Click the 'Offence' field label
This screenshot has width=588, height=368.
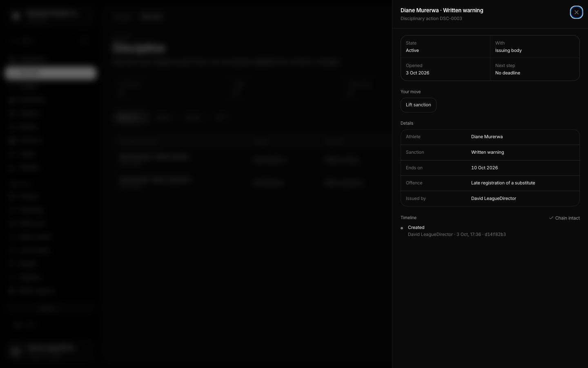tap(414, 183)
